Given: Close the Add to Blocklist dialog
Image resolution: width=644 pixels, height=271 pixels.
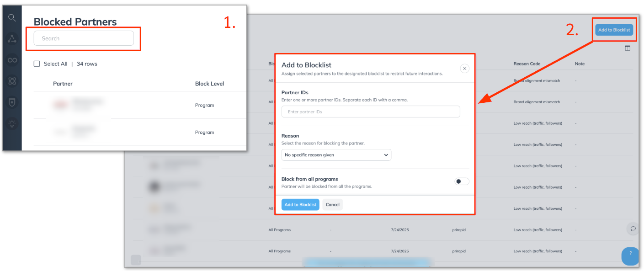Looking at the screenshot, I should 464,69.
